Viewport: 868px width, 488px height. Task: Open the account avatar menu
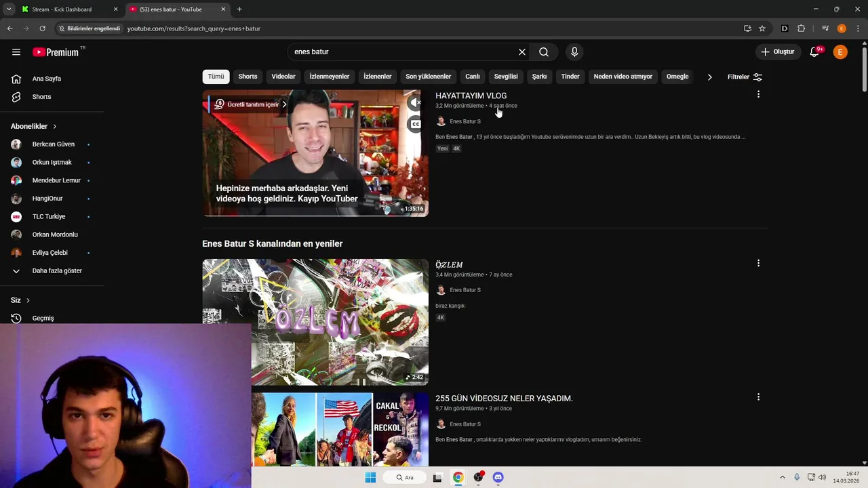(840, 52)
